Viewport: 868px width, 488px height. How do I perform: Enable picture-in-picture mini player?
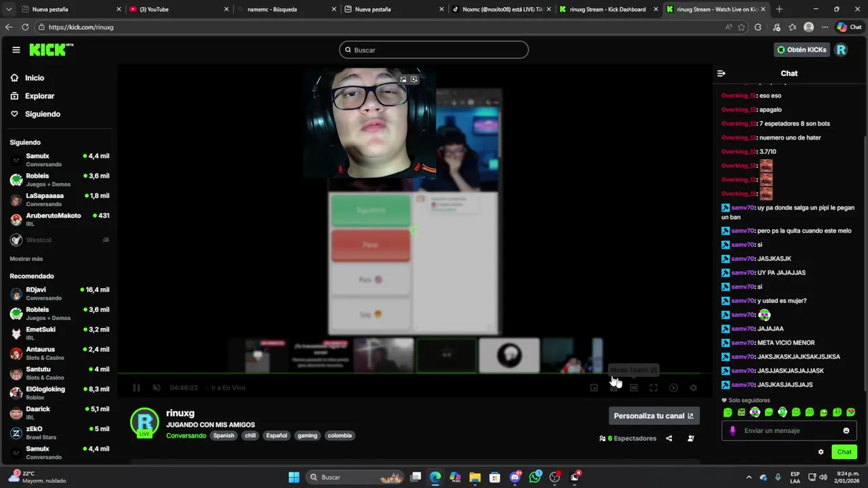[x=594, y=388]
